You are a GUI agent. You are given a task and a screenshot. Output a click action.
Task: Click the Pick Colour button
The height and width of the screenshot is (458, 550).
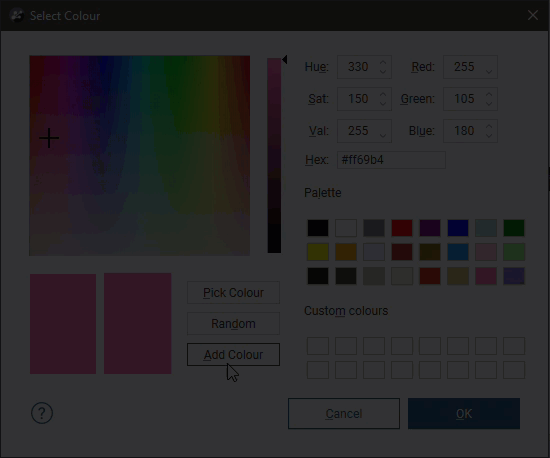tap(233, 292)
